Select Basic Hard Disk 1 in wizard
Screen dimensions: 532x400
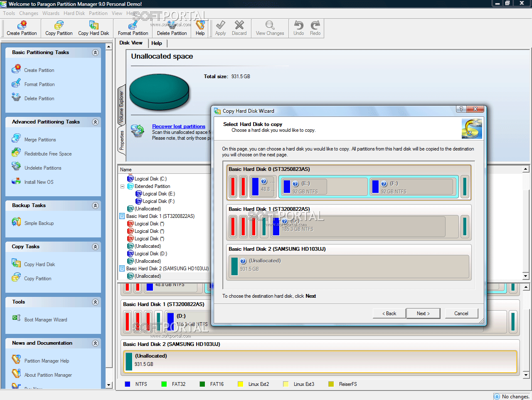[349, 222]
